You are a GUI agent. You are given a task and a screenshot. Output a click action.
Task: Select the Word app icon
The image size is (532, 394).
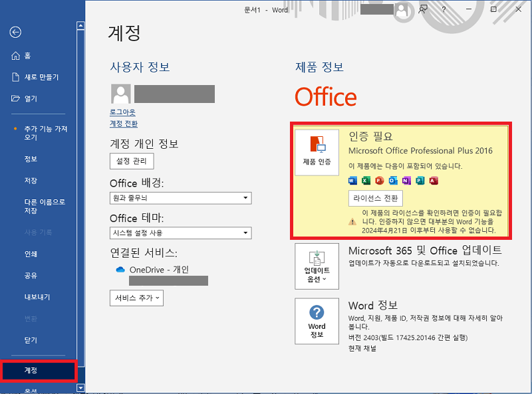click(352, 180)
